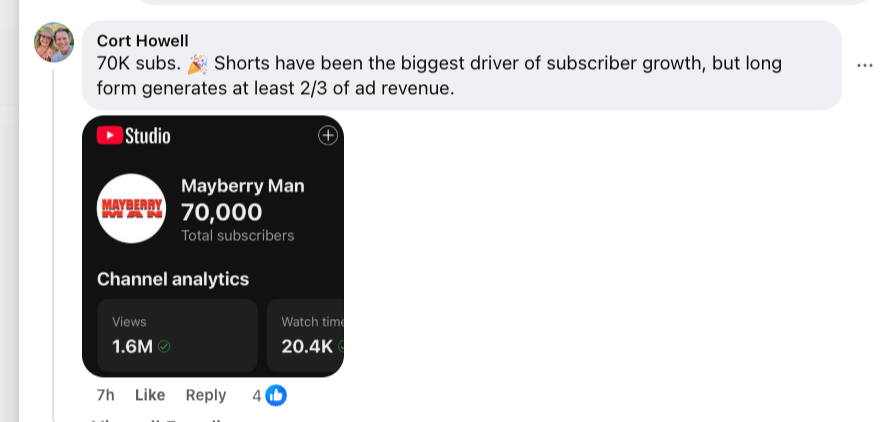This screenshot has height=422, width=884.
Task: Click the 70,000 subscriber count
Action: point(221,212)
